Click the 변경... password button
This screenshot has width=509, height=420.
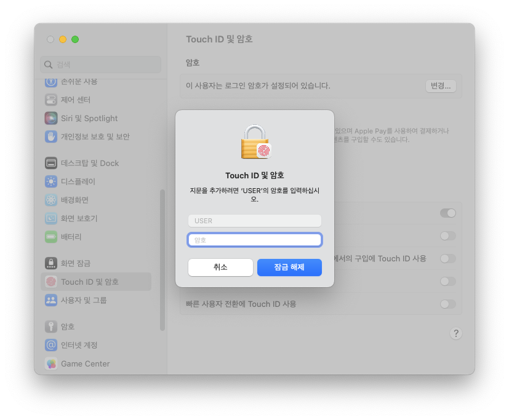click(x=441, y=85)
